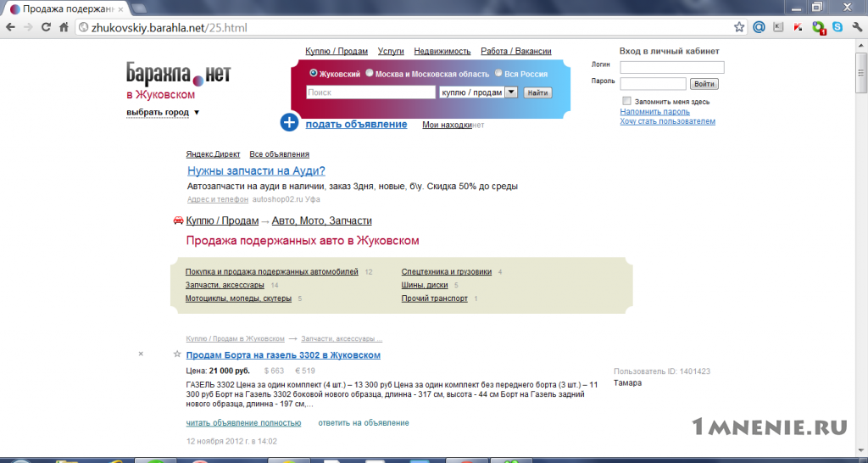
Task: Focus the Поиск search input field
Action: pyautogui.click(x=371, y=92)
